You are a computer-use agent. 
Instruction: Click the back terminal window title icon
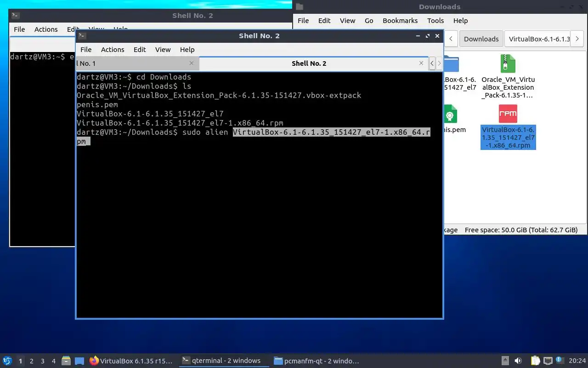click(x=15, y=15)
